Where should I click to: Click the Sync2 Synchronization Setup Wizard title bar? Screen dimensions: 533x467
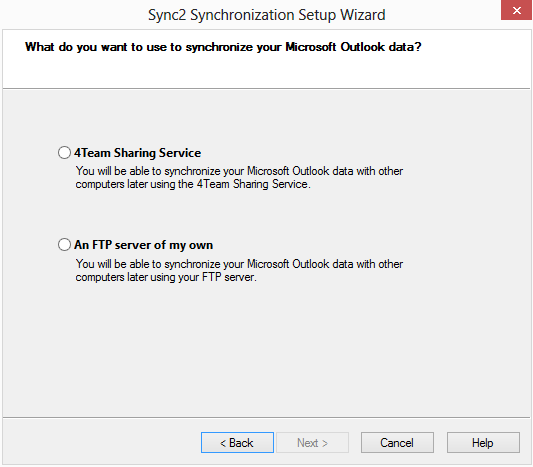[266, 15]
